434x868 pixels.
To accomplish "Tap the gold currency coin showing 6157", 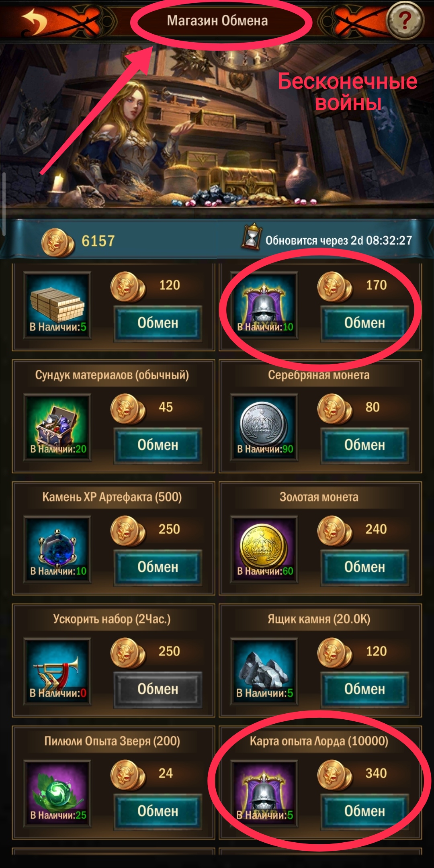I will (x=57, y=242).
